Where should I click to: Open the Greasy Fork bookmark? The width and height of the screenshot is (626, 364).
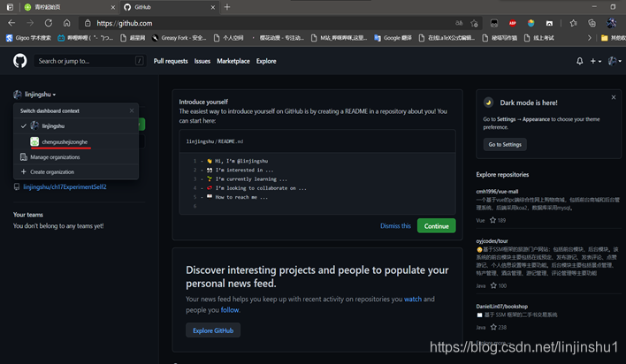pyautogui.click(x=179, y=38)
